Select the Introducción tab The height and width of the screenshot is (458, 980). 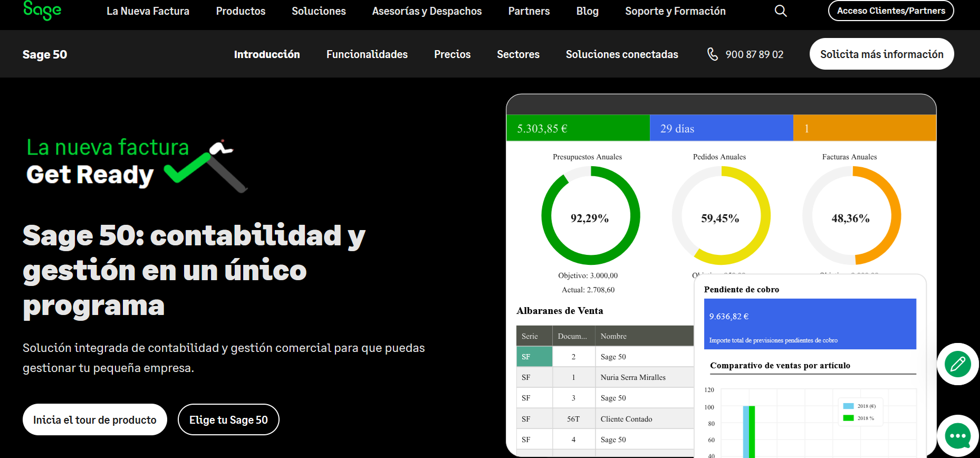point(267,54)
